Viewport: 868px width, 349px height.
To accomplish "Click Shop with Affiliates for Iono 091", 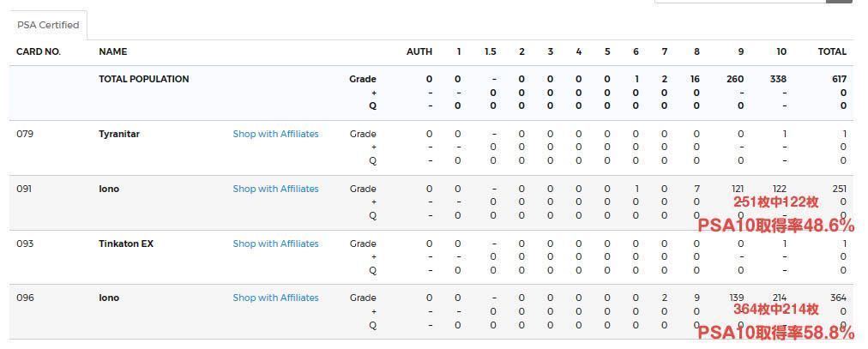I will point(275,189).
